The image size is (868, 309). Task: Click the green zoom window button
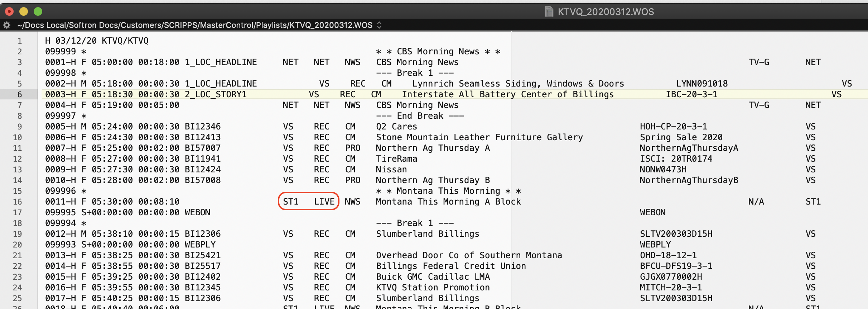[38, 12]
